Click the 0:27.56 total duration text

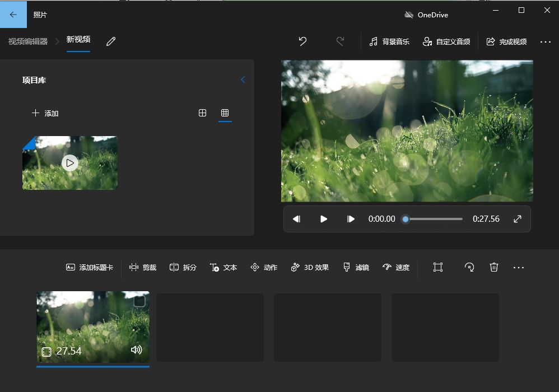pos(486,219)
